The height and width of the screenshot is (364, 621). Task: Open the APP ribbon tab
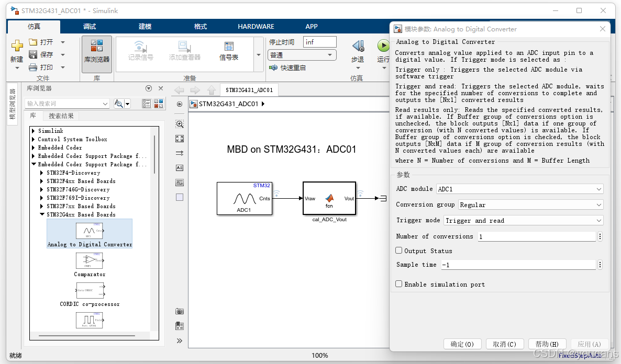tap(312, 27)
